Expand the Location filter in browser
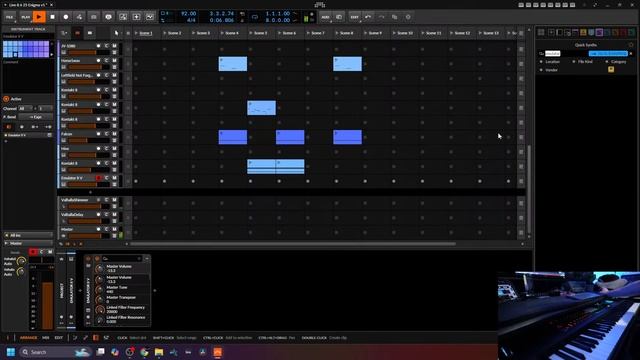This screenshot has height=360, width=640. point(549,62)
